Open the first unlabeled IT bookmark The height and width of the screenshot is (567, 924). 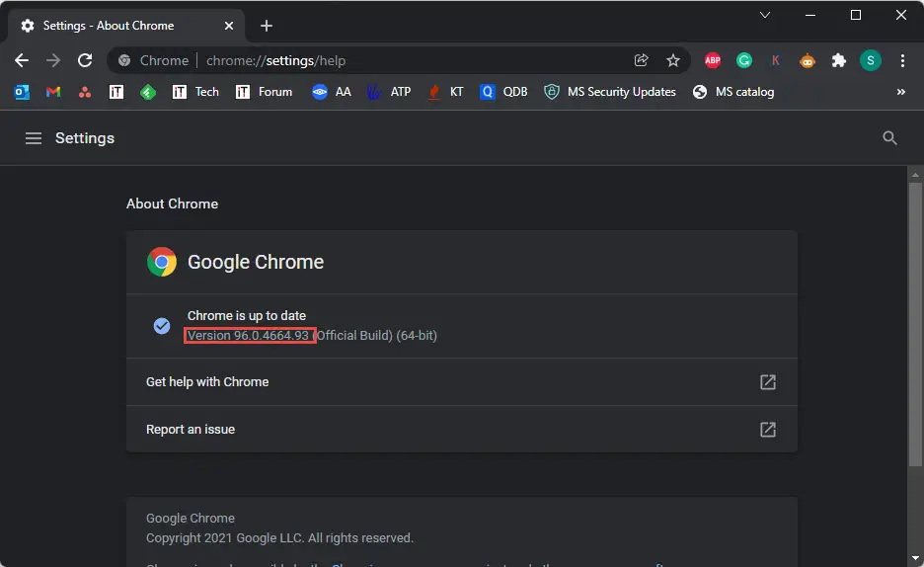click(116, 92)
